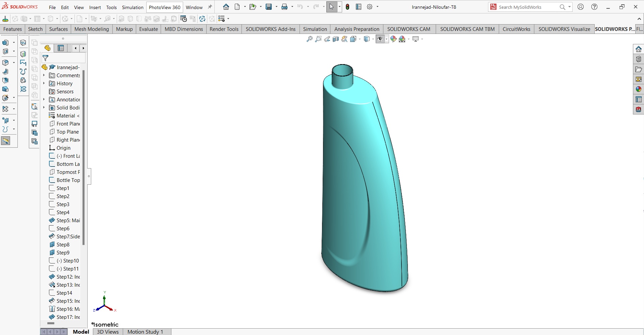Open the Options gear icon

tap(370, 7)
